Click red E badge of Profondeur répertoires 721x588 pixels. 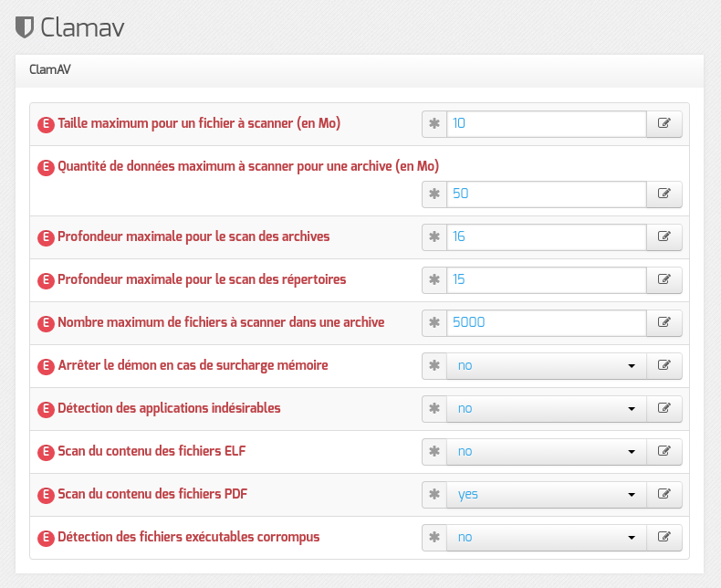pyautogui.click(x=46, y=280)
